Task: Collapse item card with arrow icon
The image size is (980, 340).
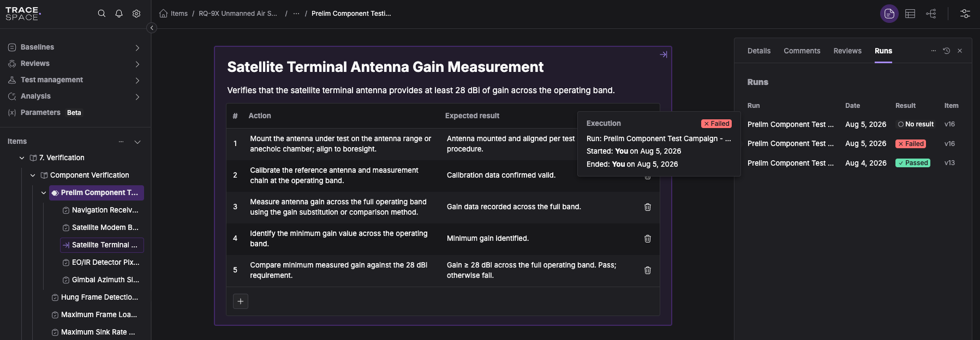Action: point(664,54)
